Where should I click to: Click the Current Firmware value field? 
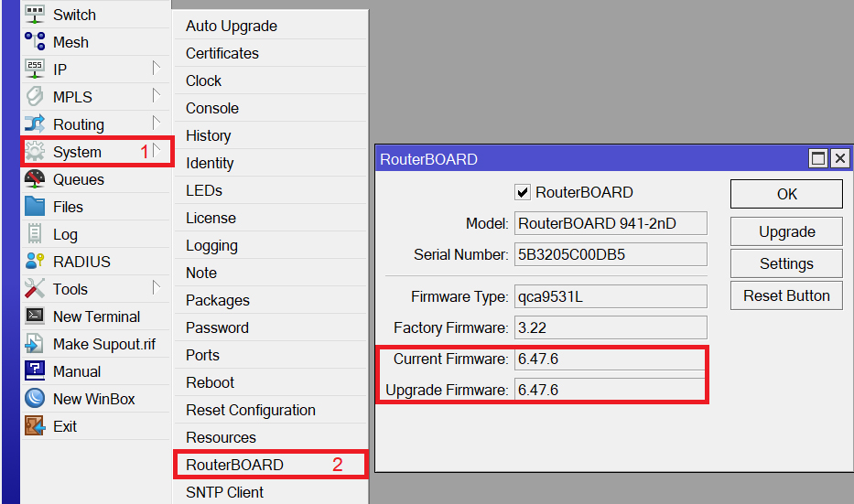(x=610, y=359)
